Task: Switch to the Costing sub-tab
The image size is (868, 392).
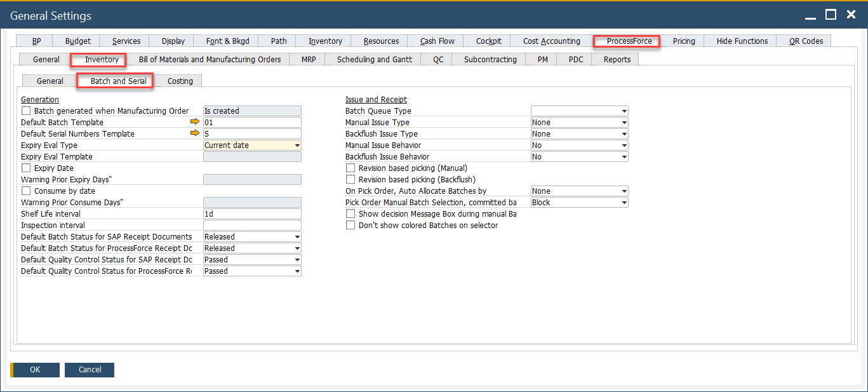Action: tap(180, 81)
